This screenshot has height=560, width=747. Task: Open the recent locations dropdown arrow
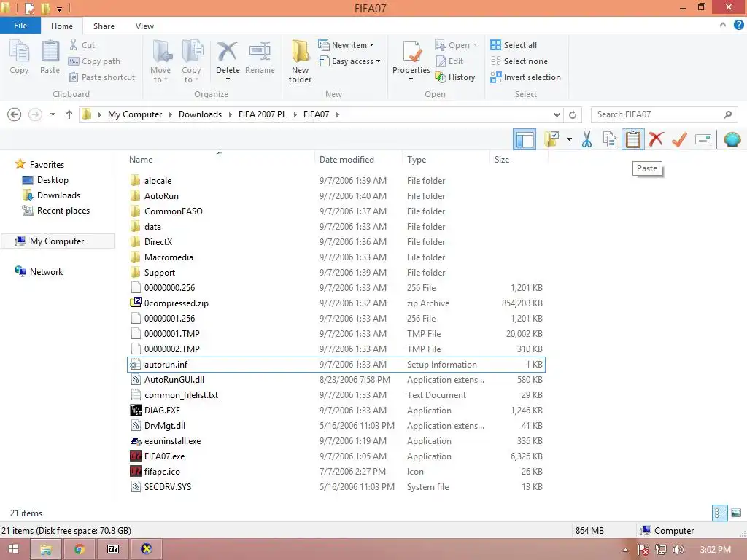[53, 114]
